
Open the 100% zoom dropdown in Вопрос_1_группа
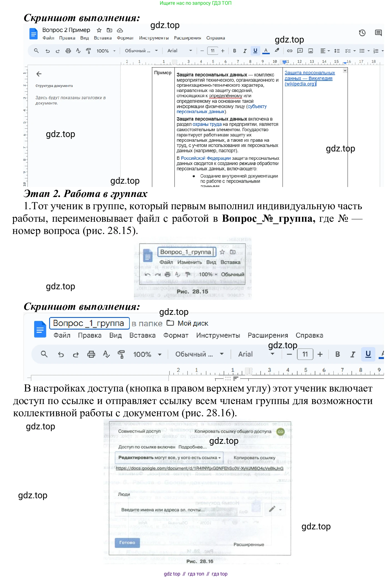(147, 354)
